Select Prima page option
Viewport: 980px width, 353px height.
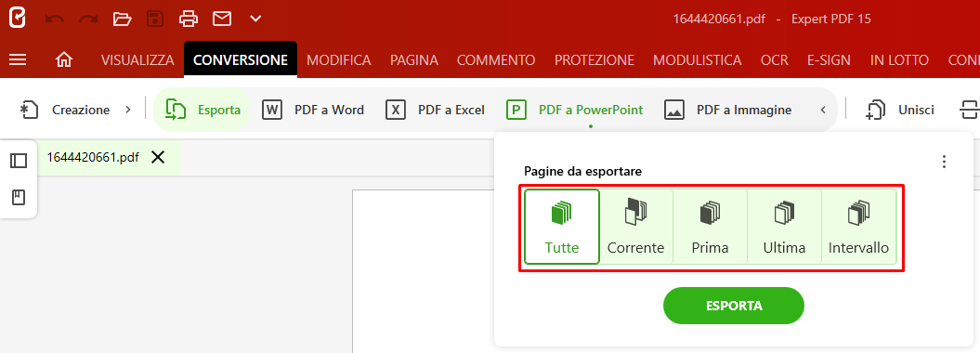(710, 227)
